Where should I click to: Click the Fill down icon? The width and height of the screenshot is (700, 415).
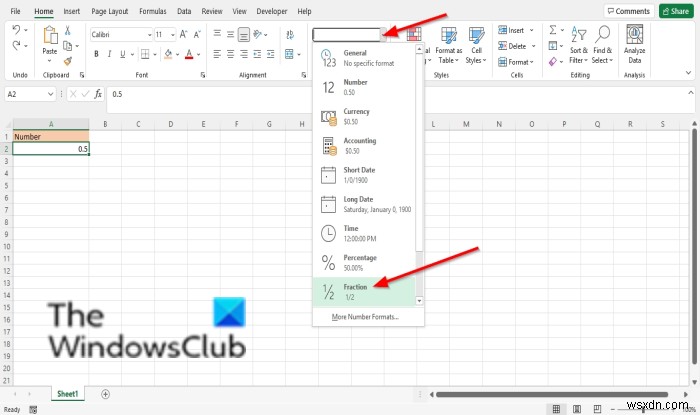(x=553, y=46)
